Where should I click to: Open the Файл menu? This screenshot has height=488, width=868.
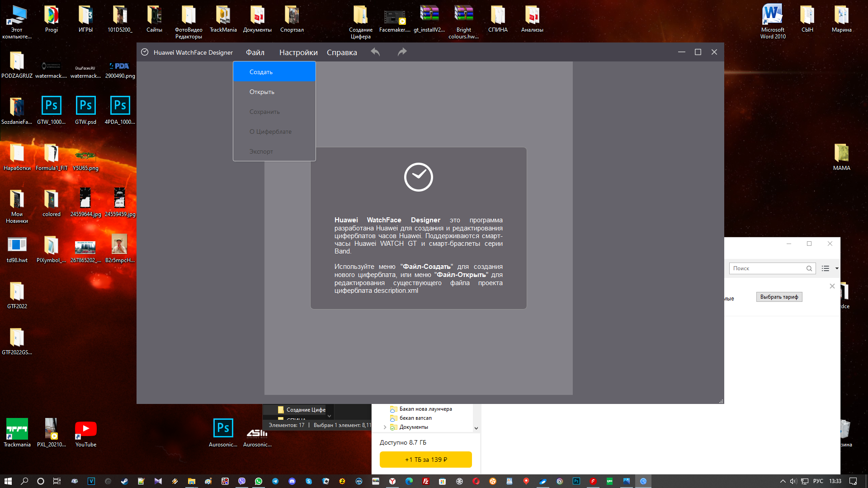[255, 52]
